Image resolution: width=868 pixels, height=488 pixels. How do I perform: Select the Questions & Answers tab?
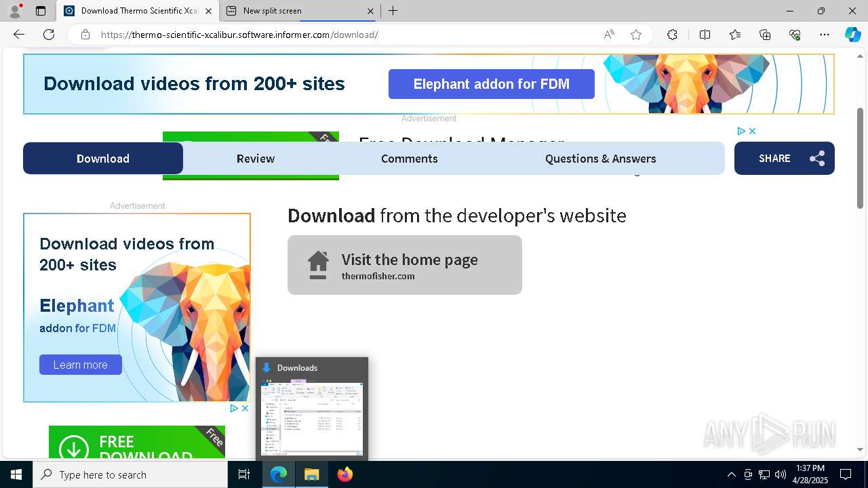(601, 158)
